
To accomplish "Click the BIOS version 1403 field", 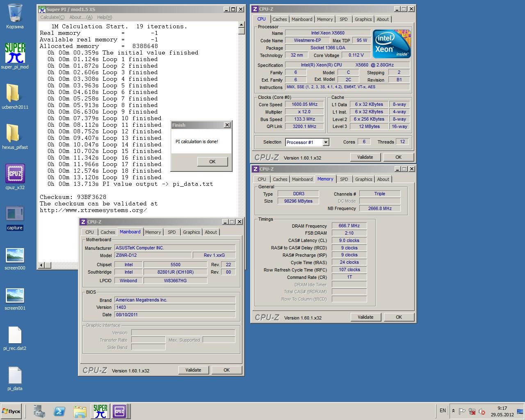I will tap(175, 307).
